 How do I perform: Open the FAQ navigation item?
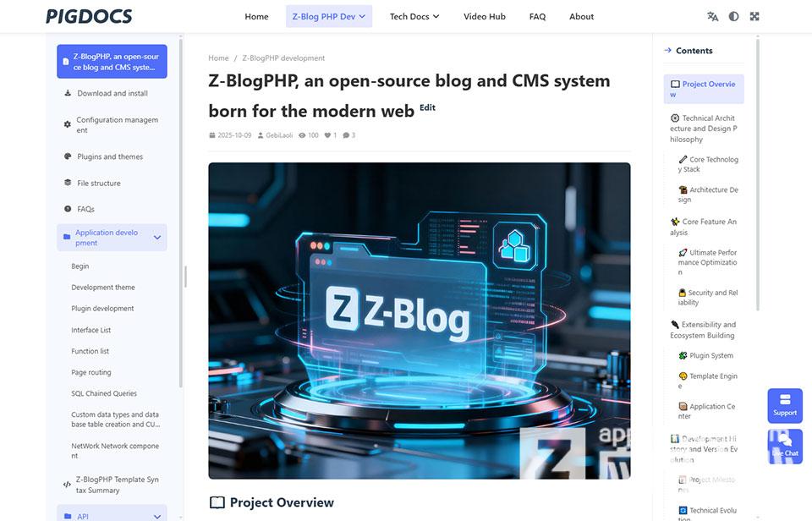pos(537,16)
